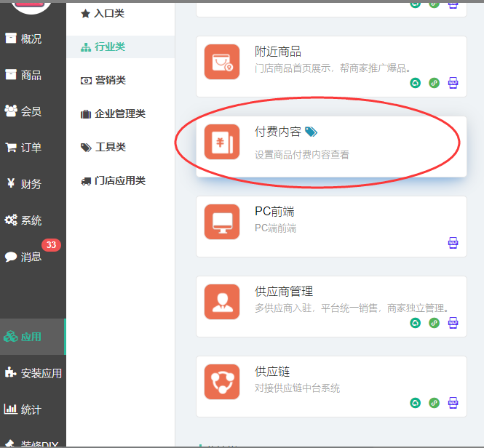Click the PC前端 monitor icon

[x=222, y=222]
